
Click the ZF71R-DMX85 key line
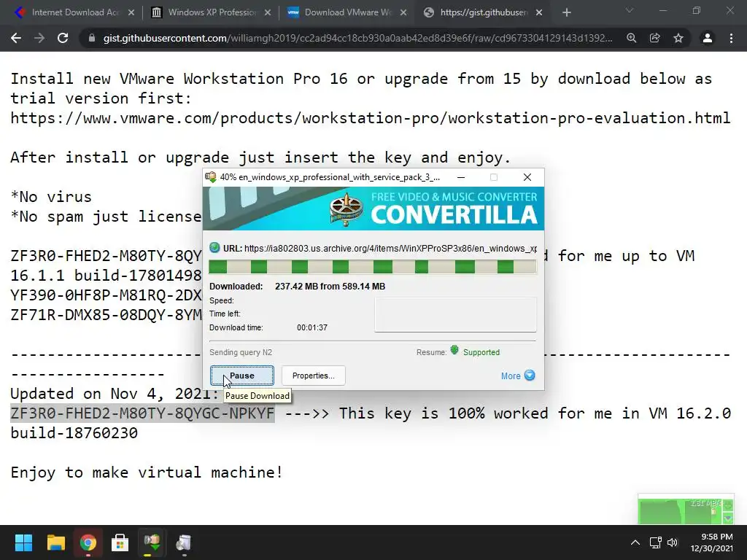tap(107, 315)
